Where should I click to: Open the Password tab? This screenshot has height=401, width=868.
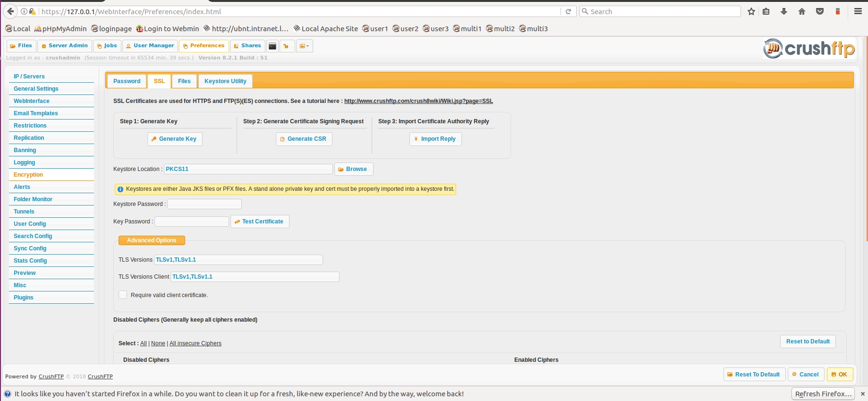tap(127, 81)
